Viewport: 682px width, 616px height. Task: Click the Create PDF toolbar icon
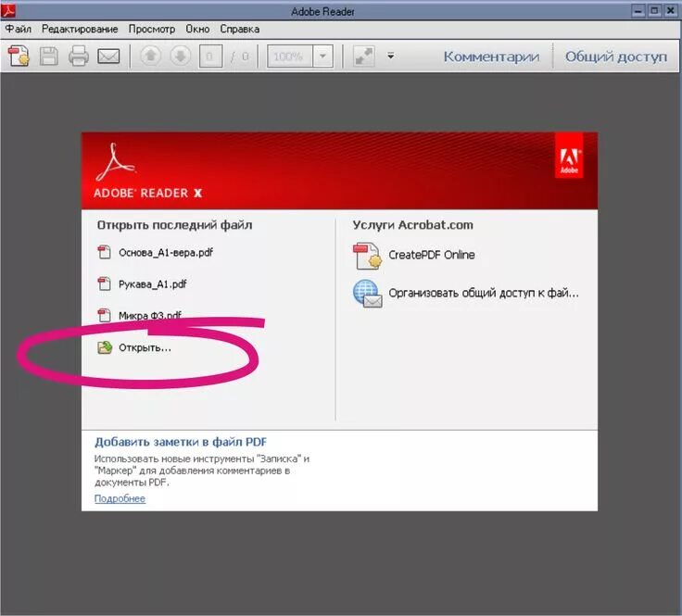click(x=19, y=57)
